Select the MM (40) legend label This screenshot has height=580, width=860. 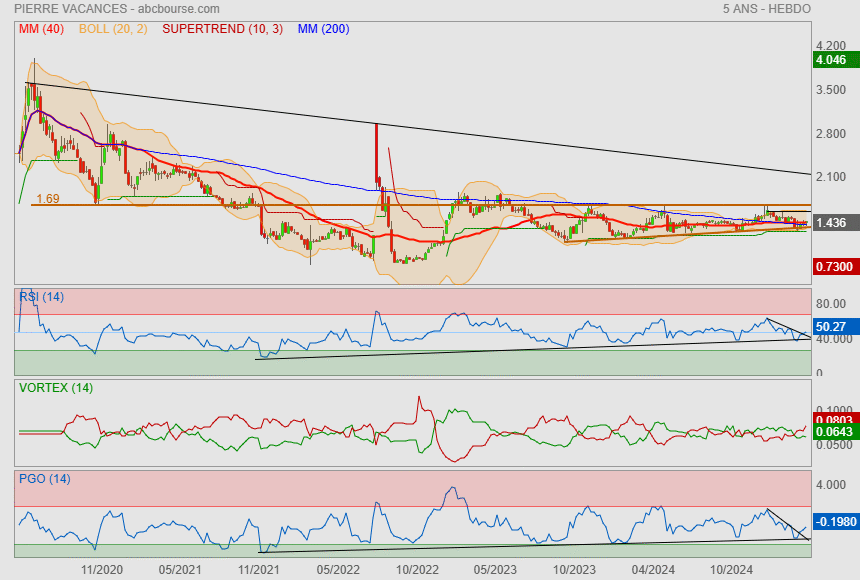tap(41, 29)
